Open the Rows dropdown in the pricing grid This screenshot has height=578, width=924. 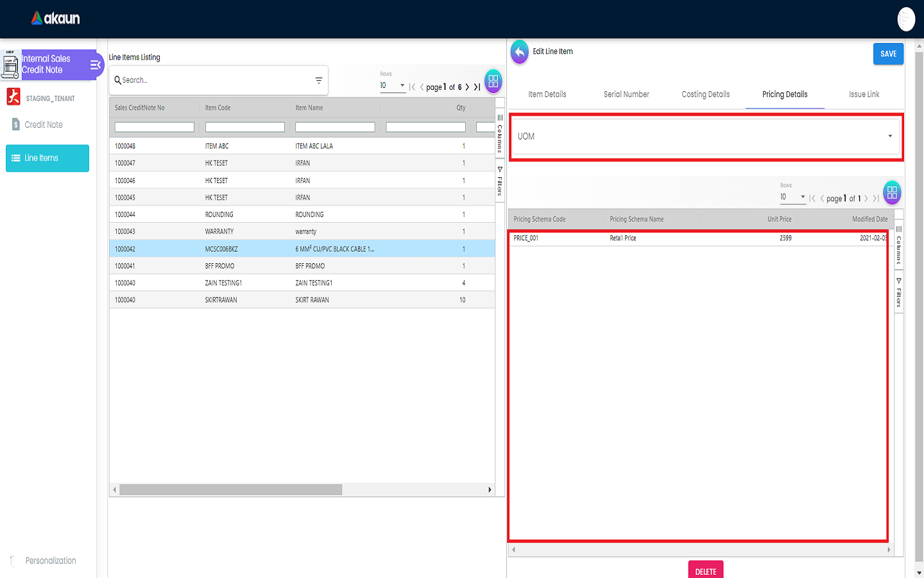coord(792,197)
